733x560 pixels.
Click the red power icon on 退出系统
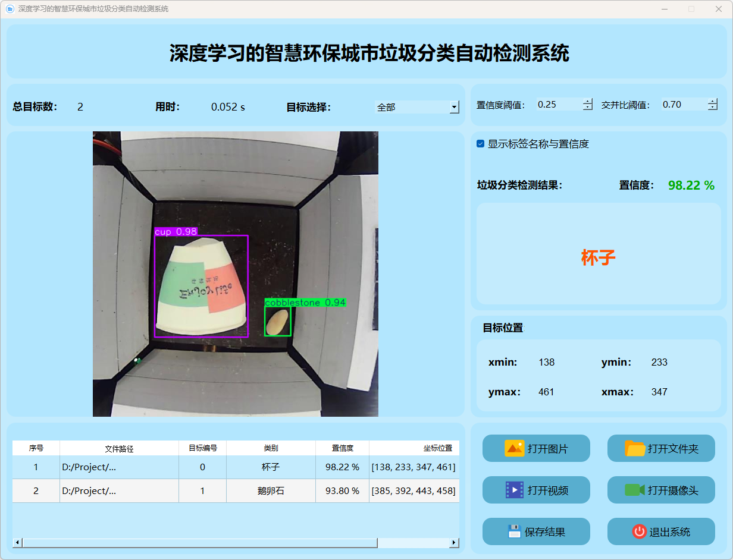click(640, 531)
